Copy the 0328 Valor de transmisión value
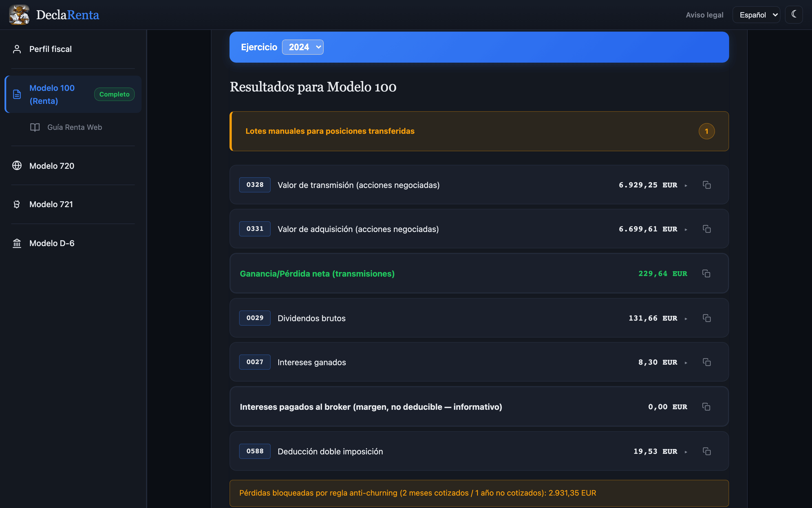This screenshot has width=812, height=508. point(707,185)
